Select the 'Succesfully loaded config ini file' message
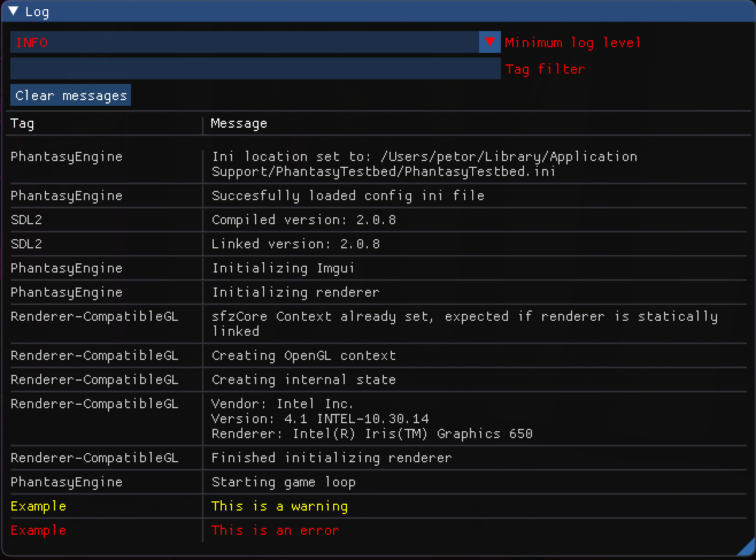 pos(348,195)
